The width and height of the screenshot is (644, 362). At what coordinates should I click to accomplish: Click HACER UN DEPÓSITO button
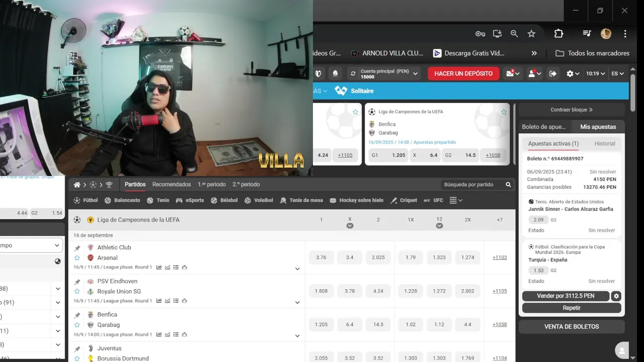pyautogui.click(x=463, y=73)
